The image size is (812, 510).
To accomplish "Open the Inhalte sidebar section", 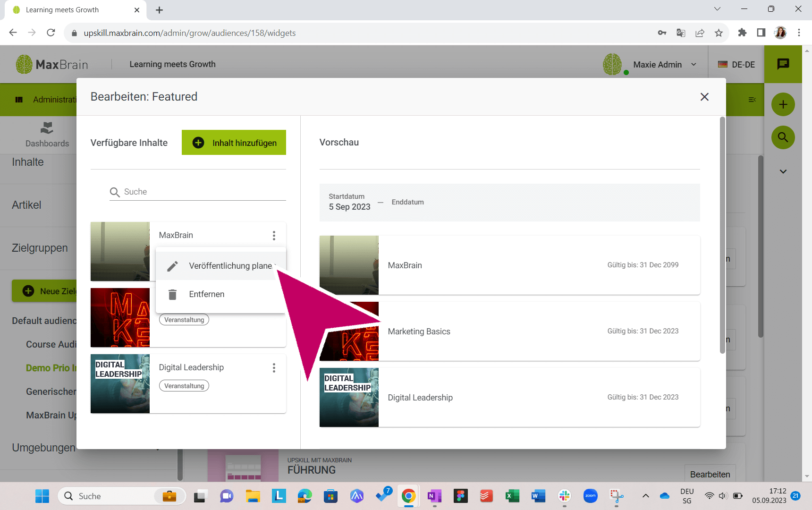I will (x=28, y=162).
